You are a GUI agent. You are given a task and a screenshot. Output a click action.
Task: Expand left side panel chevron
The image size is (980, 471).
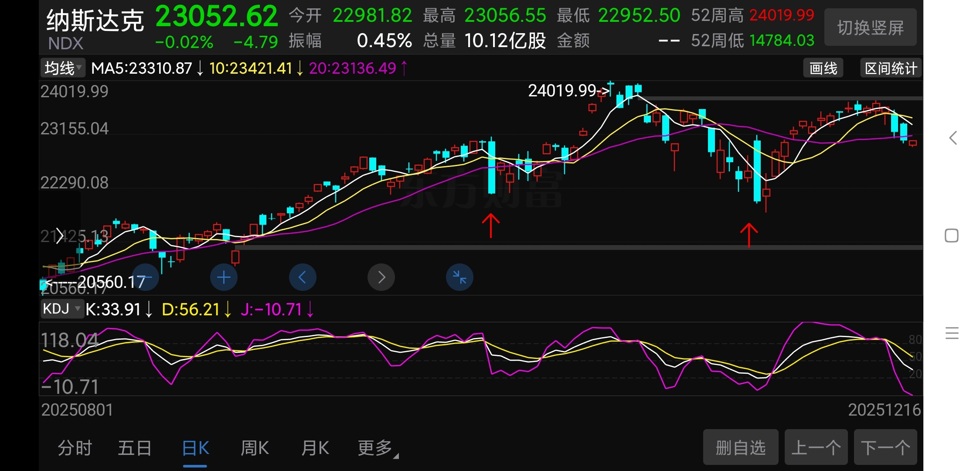click(x=60, y=236)
